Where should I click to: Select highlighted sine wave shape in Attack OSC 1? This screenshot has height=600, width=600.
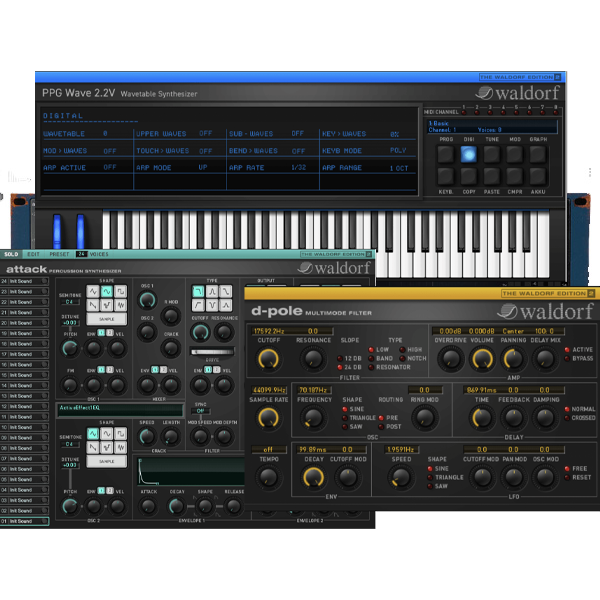(x=107, y=292)
